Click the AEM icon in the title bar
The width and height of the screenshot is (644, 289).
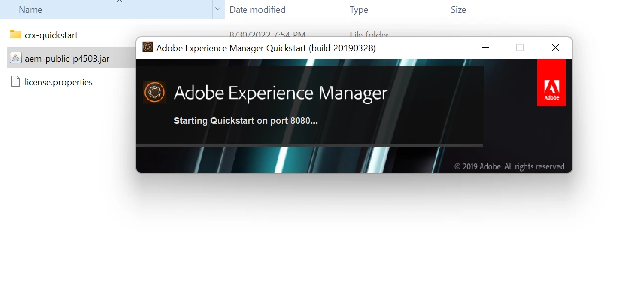click(148, 48)
